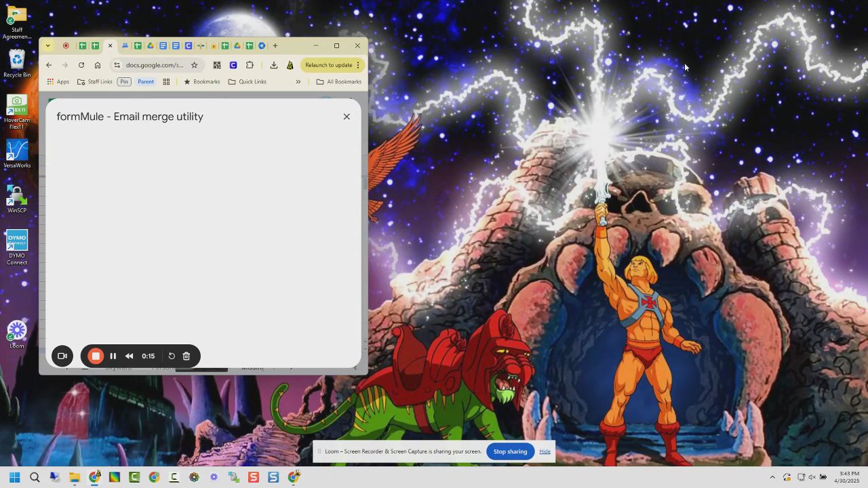Switch to blue hexagon icon tab
Screen dimensions: 868x488
click(262, 45)
